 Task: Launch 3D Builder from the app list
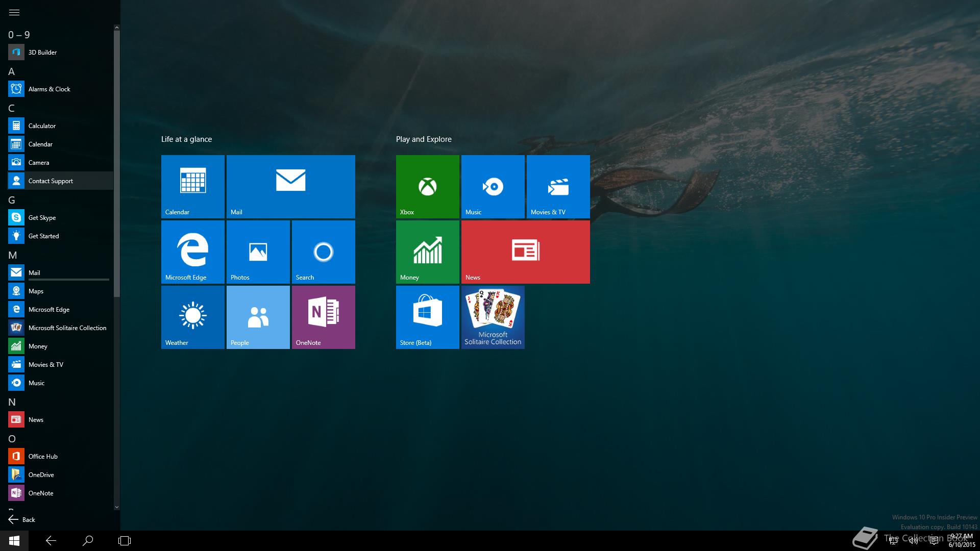(60, 52)
